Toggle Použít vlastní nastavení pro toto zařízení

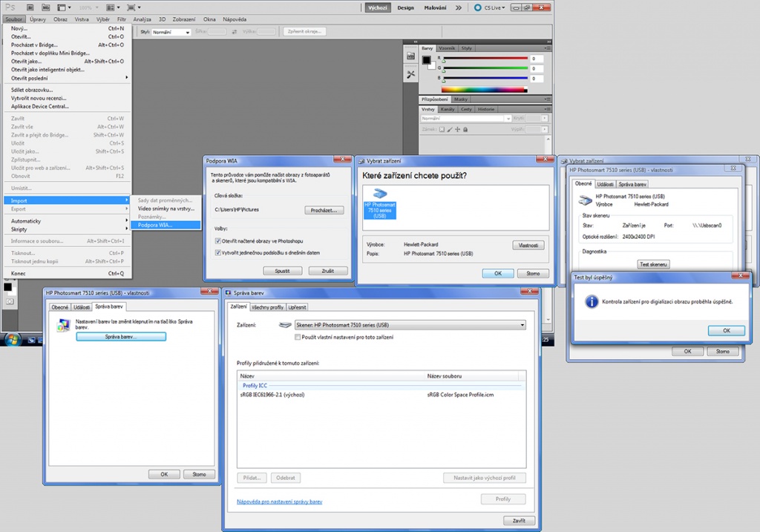pyautogui.click(x=298, y=337)
